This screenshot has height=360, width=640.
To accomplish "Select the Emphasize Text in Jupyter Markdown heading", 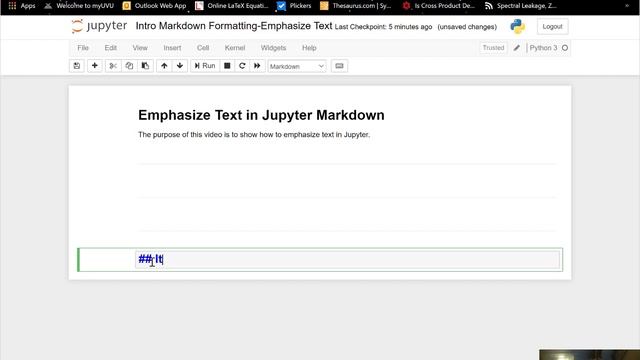I will point(261,115).
